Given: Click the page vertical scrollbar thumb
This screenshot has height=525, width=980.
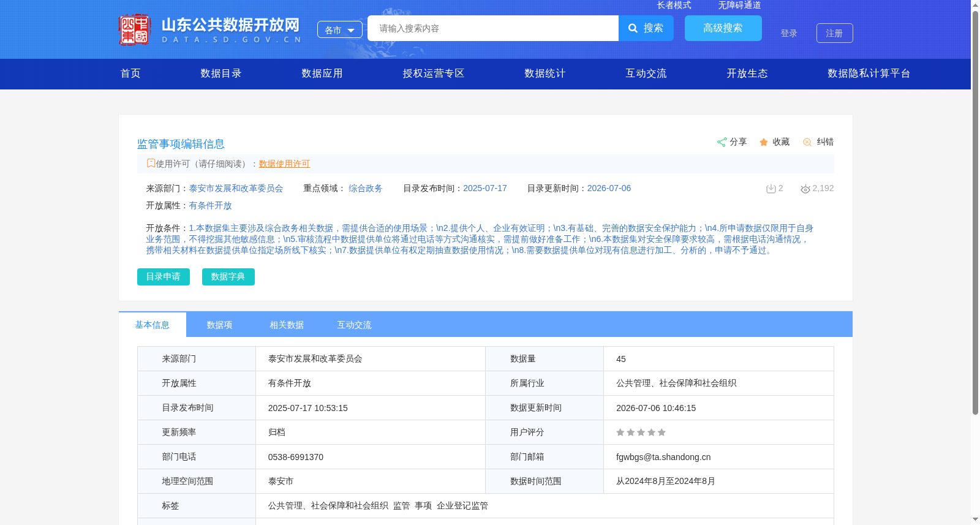Looking at the screenshot, I should pyautogui.click(x=975, y=213).
